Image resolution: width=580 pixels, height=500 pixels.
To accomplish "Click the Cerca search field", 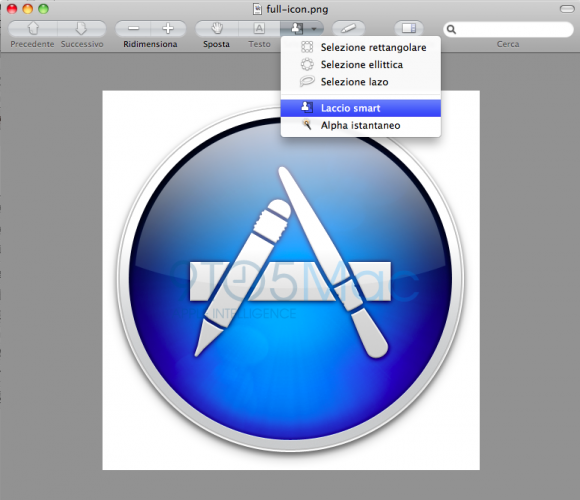I will (x=508, y=29).
